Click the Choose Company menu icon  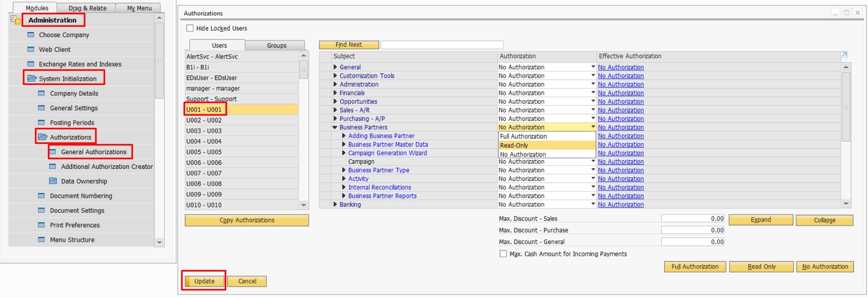pyautogui.click(x=31, y=35)
